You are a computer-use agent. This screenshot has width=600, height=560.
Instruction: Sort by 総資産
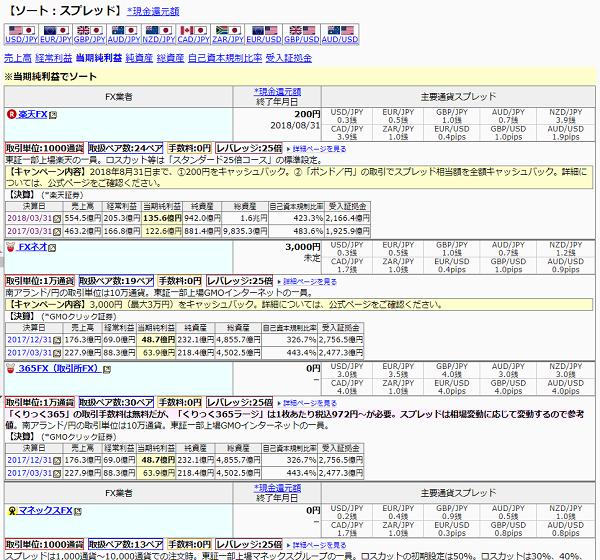point(171,58)
